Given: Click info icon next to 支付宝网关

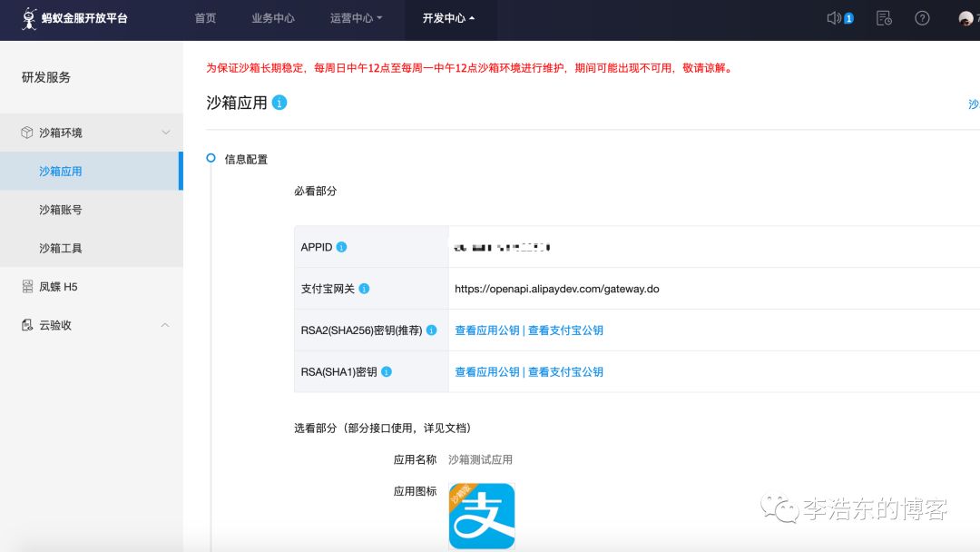Looking at the screenshot, I should 365,288.
